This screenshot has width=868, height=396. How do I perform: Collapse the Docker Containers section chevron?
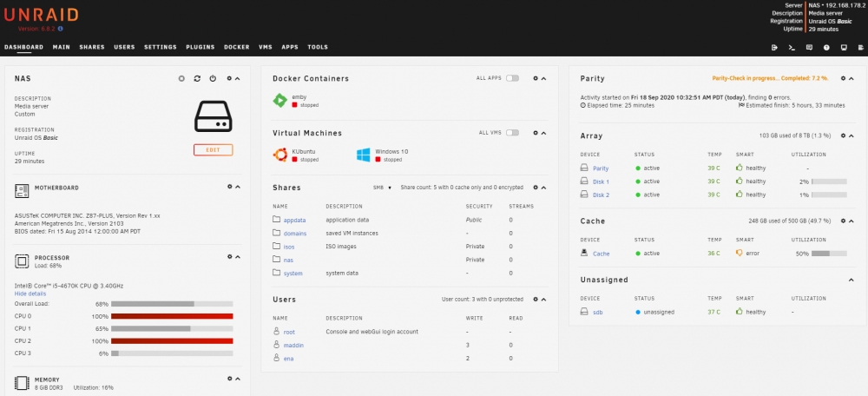click(543, 79)
